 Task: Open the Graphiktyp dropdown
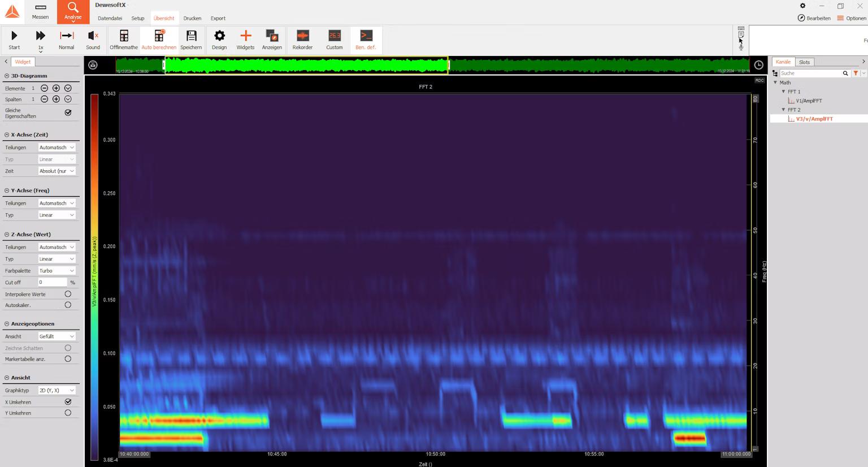tap(57, 390)
